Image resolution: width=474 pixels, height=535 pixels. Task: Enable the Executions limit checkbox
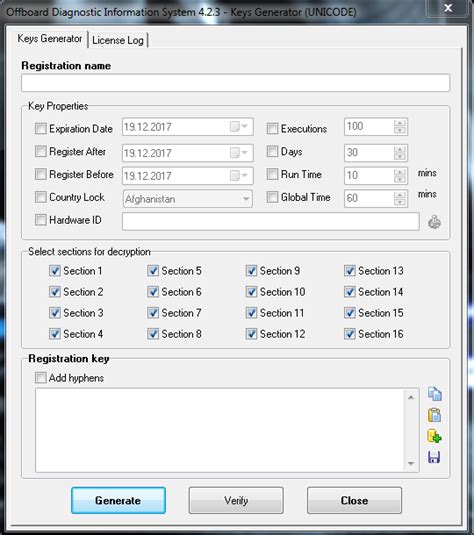click(272, 129)
